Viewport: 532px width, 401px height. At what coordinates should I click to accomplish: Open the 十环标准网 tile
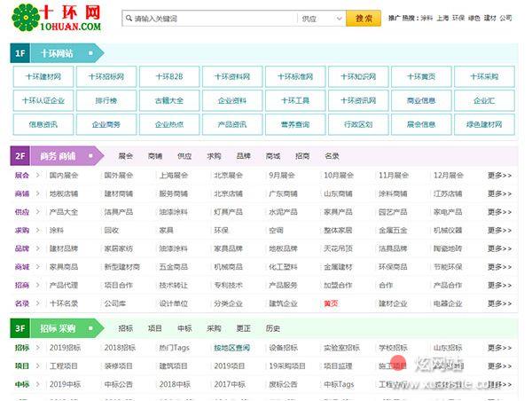tap(295, 76)
